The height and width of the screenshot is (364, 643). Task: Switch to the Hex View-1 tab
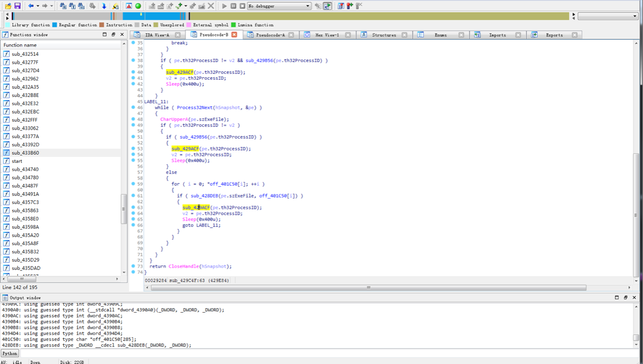[x=327, y=35]
